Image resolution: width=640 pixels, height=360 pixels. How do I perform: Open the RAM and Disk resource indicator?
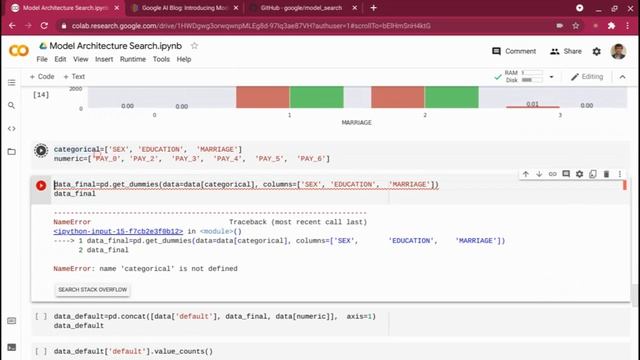point(518,76)
